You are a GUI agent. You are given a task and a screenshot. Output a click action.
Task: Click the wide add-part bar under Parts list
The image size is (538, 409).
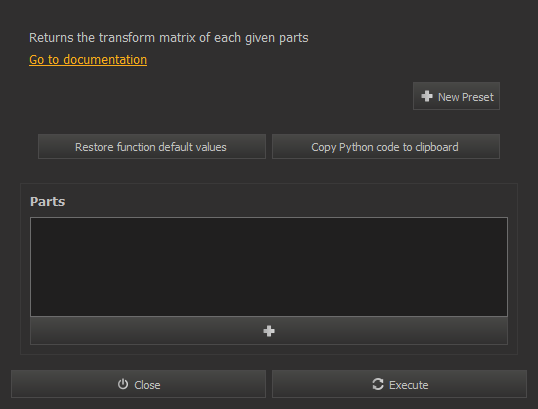269,331
